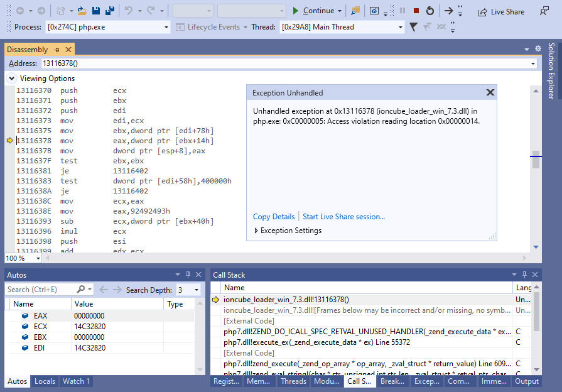Click Start Live Share session link
The width and height of the screenshot is (562, 392).
click(343, 217)
